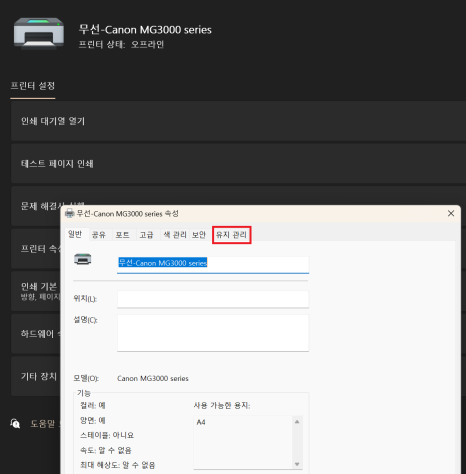Select the 일반 tab
The width and height of the screenshot is (466, 474).
pos(75,234)
